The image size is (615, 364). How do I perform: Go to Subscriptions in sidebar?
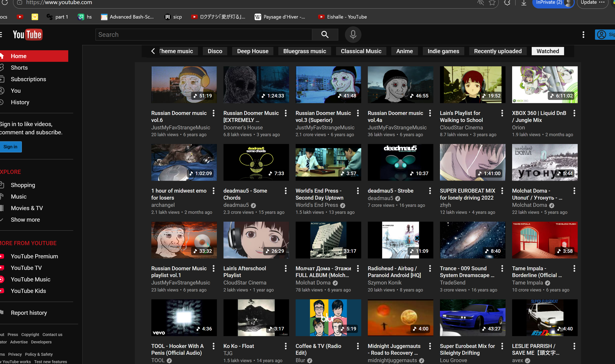(x=28, y=79)
